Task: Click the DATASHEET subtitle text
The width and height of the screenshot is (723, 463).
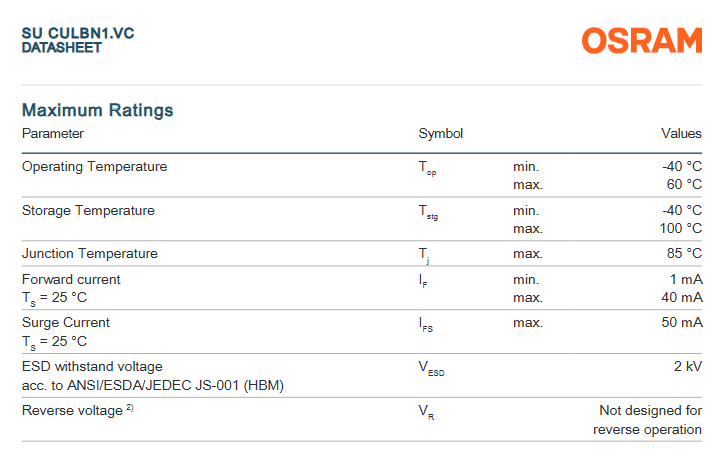Action: pyautogui.click(x=62, y=48)
